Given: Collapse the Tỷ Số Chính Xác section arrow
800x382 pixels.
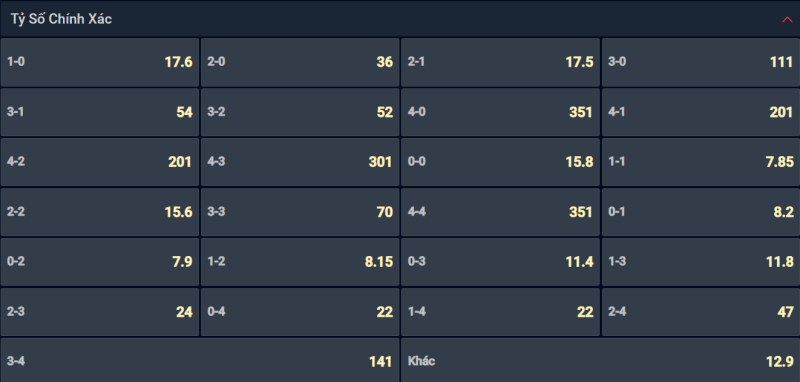Looking at the screenshot, I should (x=787, y=19).
